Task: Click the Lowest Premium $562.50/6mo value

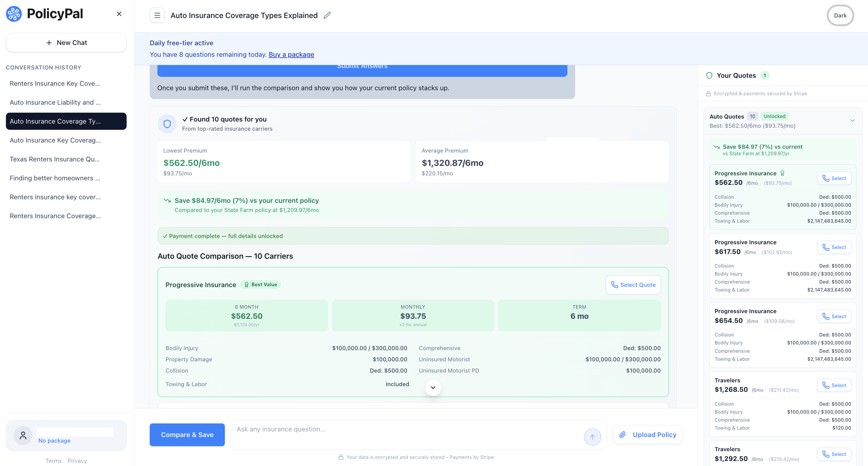Action: click(191, 163)
